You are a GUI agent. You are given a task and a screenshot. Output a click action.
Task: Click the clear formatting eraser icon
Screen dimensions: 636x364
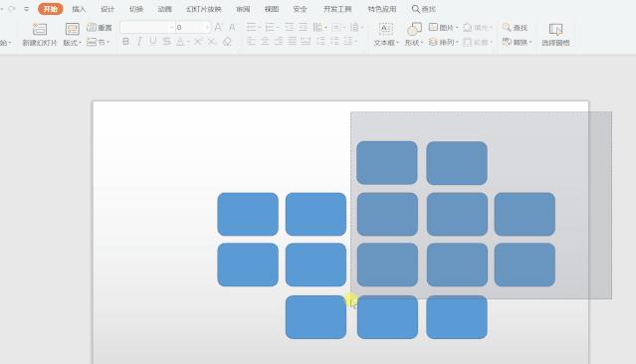227,42
